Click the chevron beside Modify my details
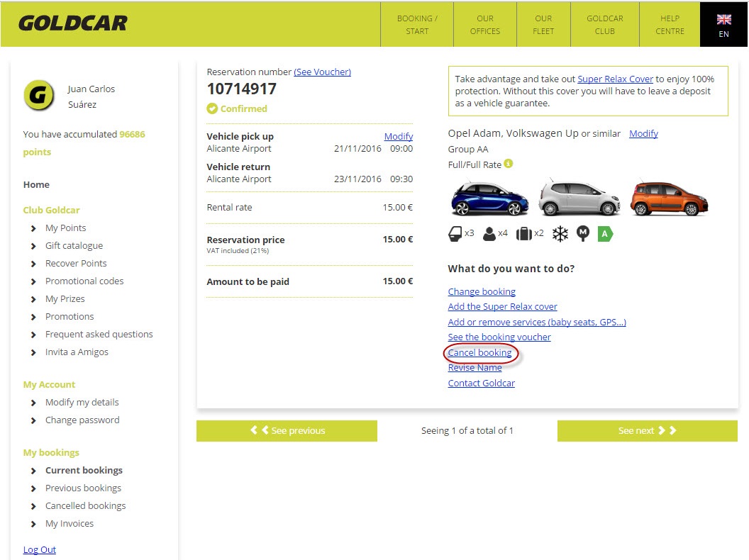The height and width of the screenshot is (560, 749). (x=33, y=403)
